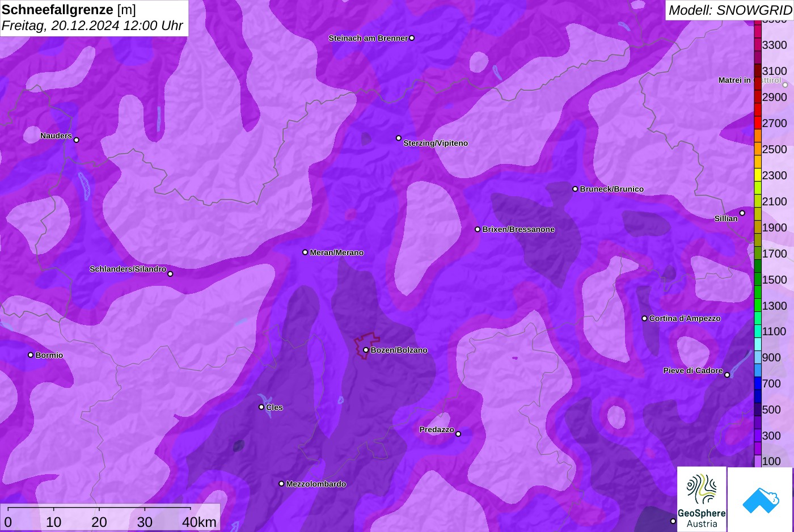Click the Mezzolombardo label text

316,484
